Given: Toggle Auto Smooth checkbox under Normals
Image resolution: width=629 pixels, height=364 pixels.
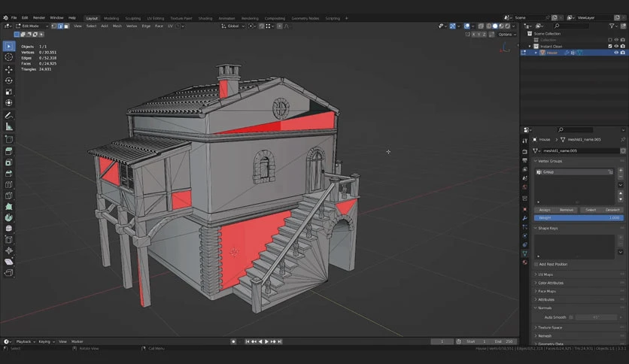Looking at the screenshot, I should pos(571,317).
